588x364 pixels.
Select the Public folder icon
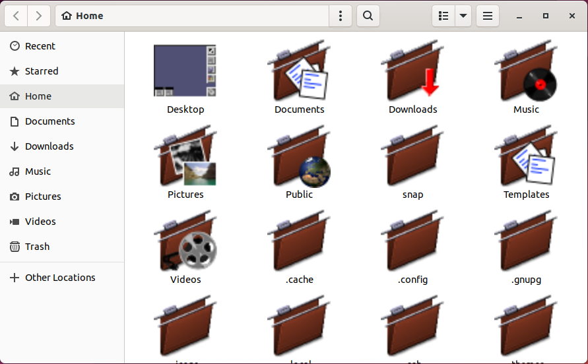299,156
